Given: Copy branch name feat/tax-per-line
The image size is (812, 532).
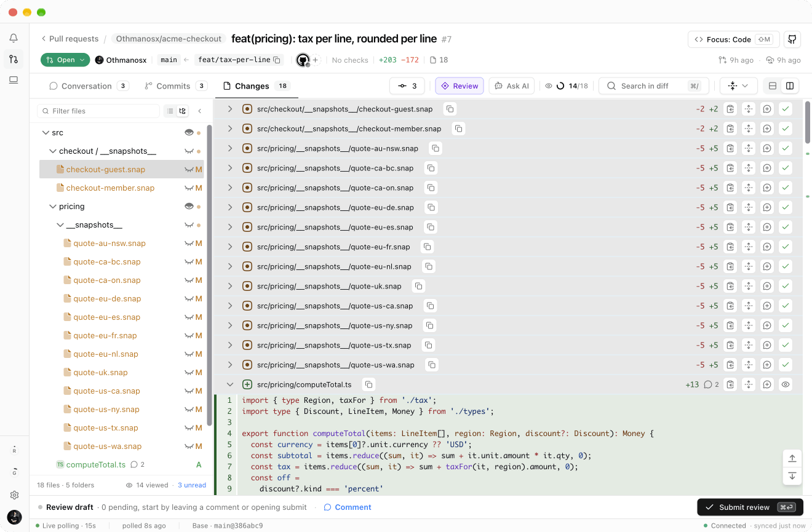Looking at the screenshot, I should (x=277, y=60).
